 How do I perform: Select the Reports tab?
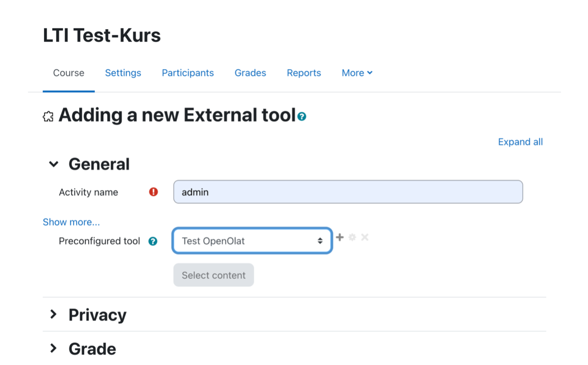tap(304, 73)
